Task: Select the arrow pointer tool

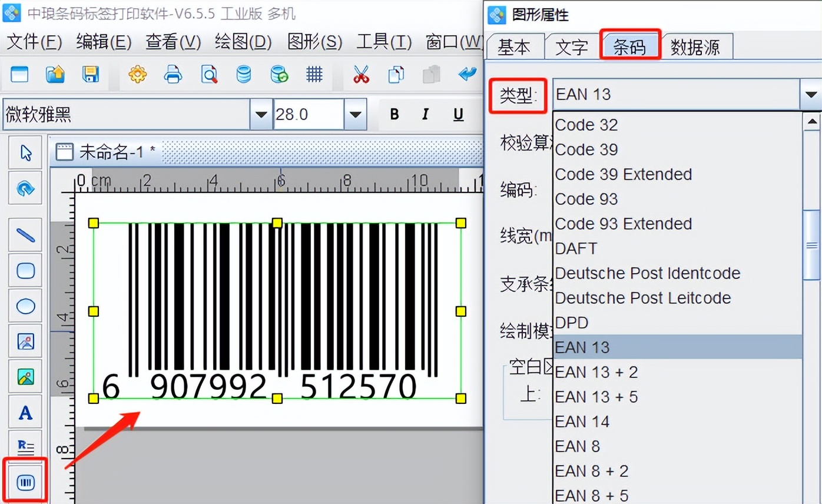Action: [x=25, y=153]
